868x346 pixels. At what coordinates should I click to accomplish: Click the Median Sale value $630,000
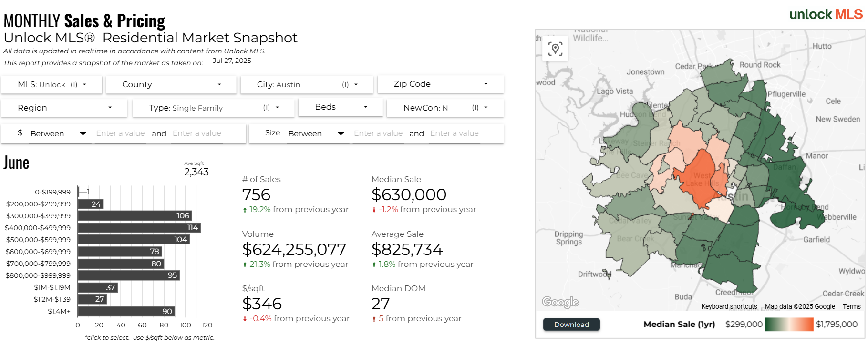click(409, 194)
